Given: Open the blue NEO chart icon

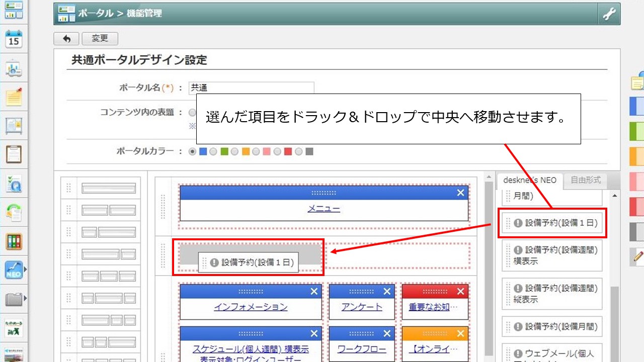Looking at the screenshot, I should pyautogui.click(x=14, y=270).
